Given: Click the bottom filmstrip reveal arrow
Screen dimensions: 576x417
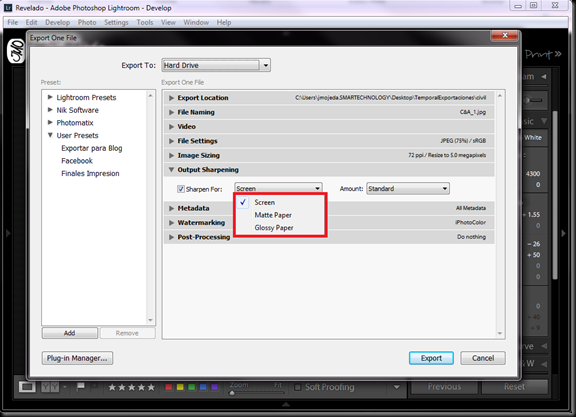Looking at the screenshot, I should (286, 405).
